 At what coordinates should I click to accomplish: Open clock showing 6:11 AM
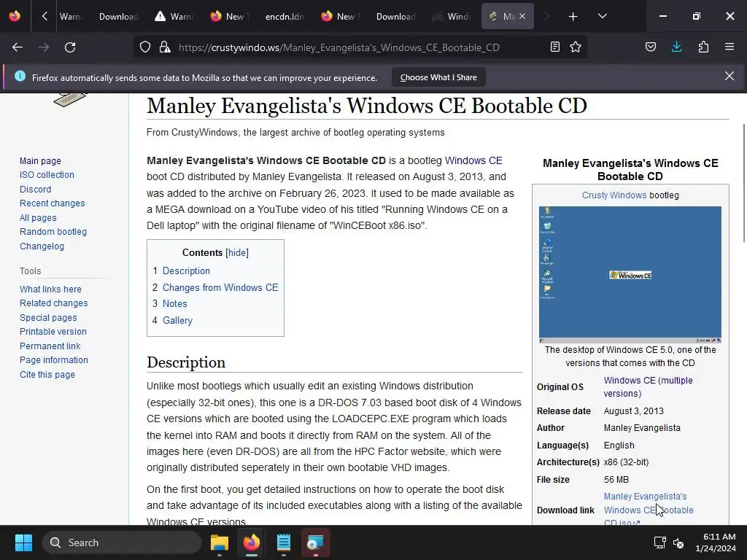[x=716, y=542]
